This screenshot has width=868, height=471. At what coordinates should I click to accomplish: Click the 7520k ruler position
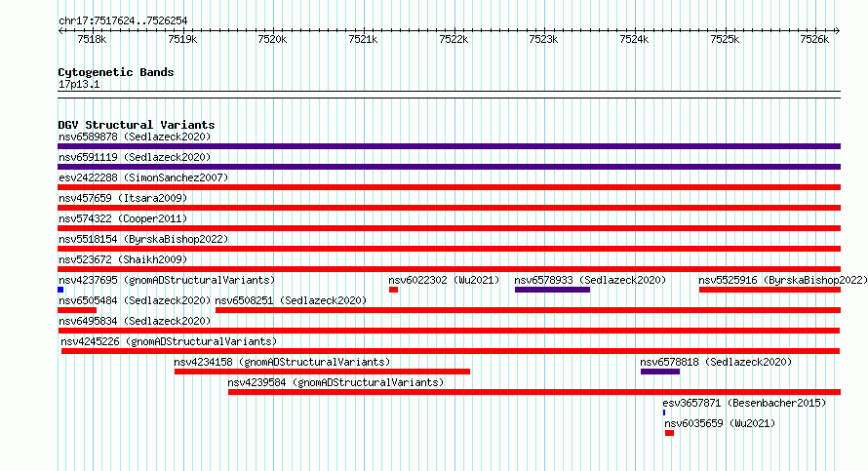(272, 39)
